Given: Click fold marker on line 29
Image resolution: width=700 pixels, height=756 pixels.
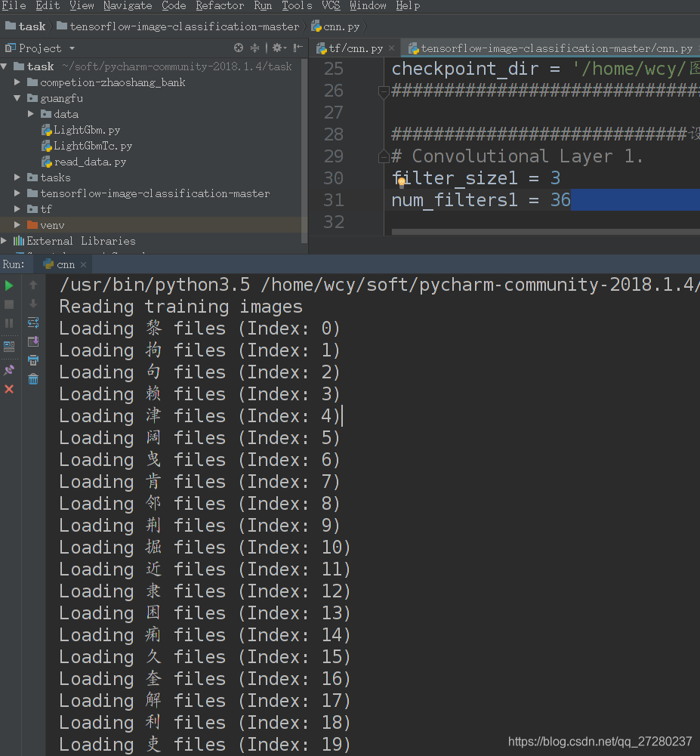Looking at the screenshot, I should [x=384, y=156].
